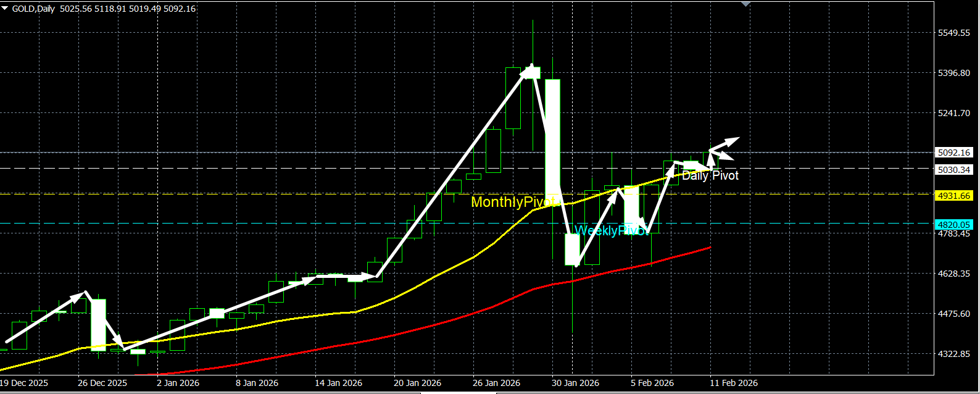Viewport: 980px width, 394px height.
Task: Click the 5549.55 price axis value
Action: pyautogui.click(x=953, y=33)
